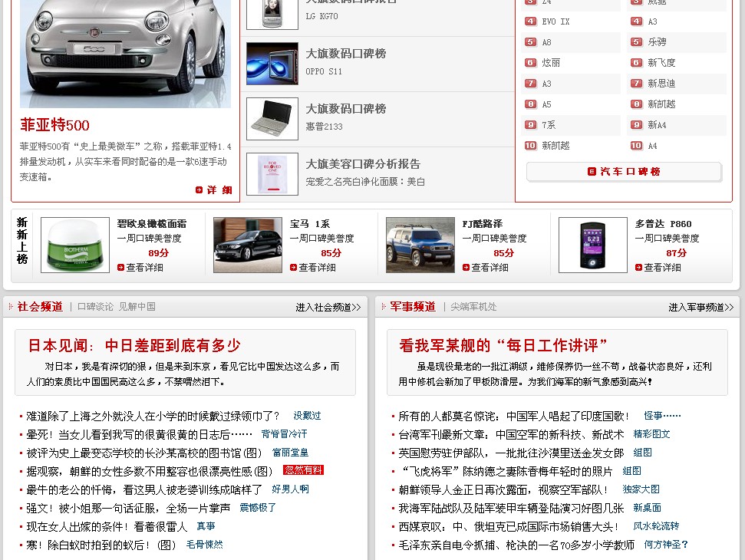
Task: Click the 惠普2133 laptop thumbnail
Action: [272, 119]
